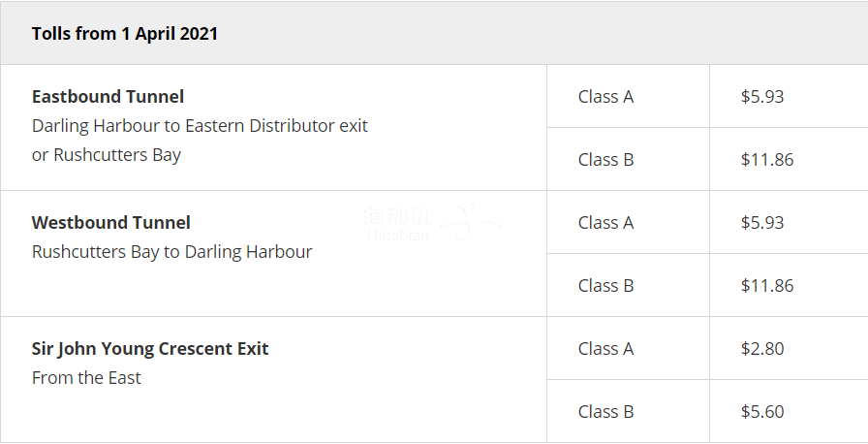Viewport: 868px width, 444px height.
Task: Click the "or Rushcutters Bay" line
Action: pyautogui.click(x=107, y=155)
